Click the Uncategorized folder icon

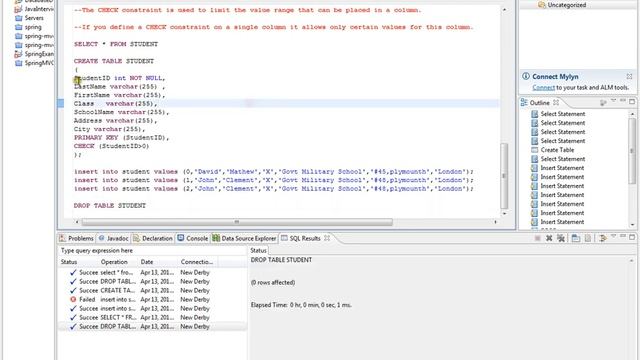(542, 5)
